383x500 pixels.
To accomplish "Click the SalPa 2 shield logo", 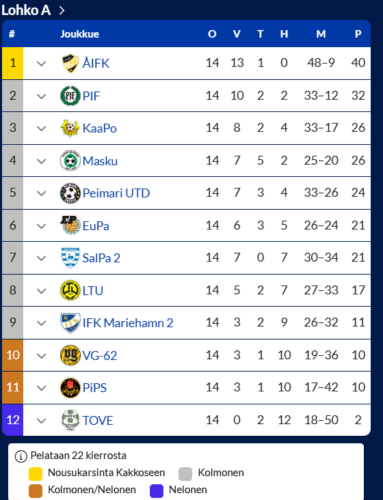I will click(x=70, y=258).
